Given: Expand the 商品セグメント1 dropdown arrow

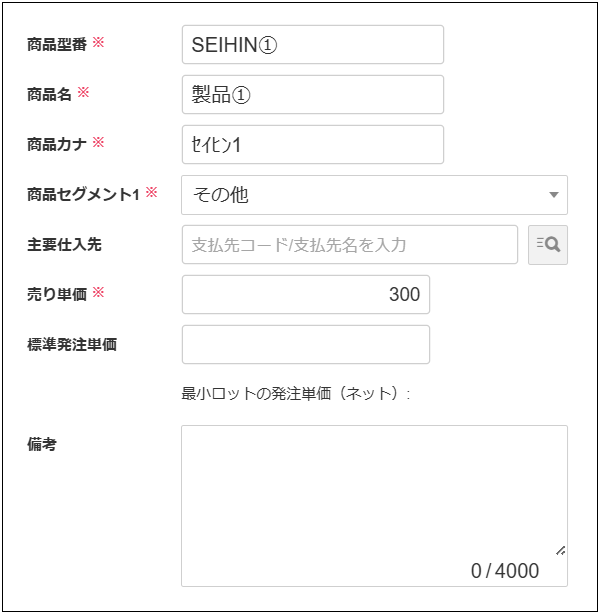Looking at the screenshot, I should coord(554,195).
